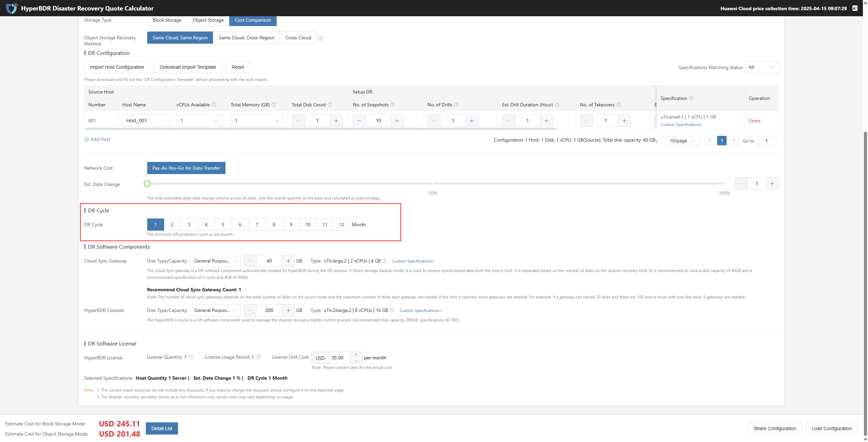Increase Cloud Sync Gateway disk capacity
This screenshot has height=442, width=868.
point(288,261)
